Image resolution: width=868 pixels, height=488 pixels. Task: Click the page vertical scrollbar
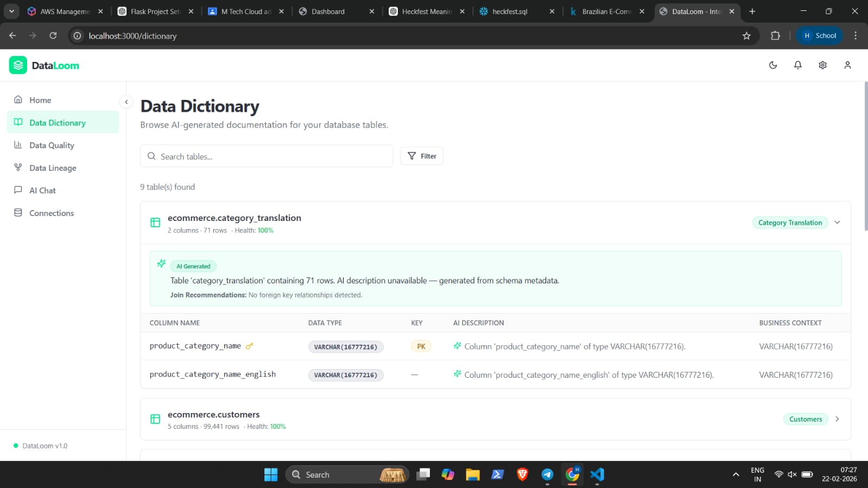(x=865, y=156)
